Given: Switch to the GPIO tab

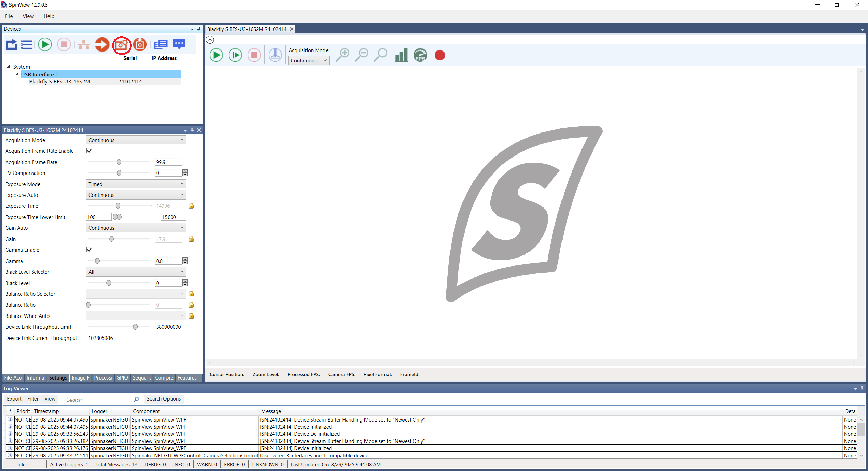Looking at the screenshot, I should coord(122,377).
